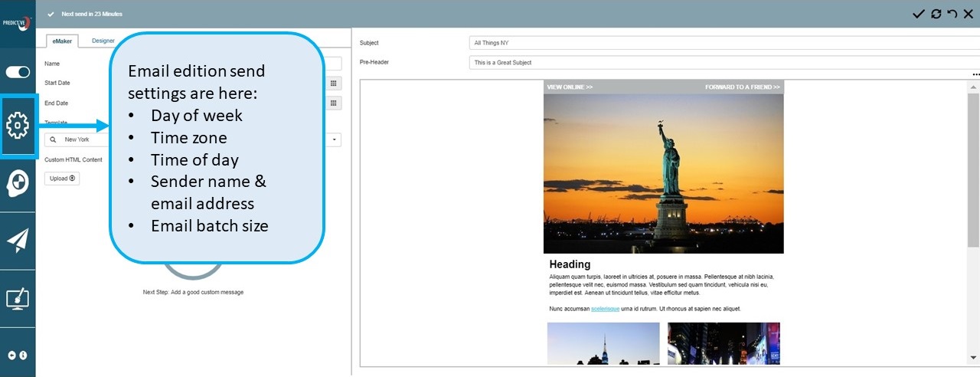Click the Upload button for custom HTML

62,179
